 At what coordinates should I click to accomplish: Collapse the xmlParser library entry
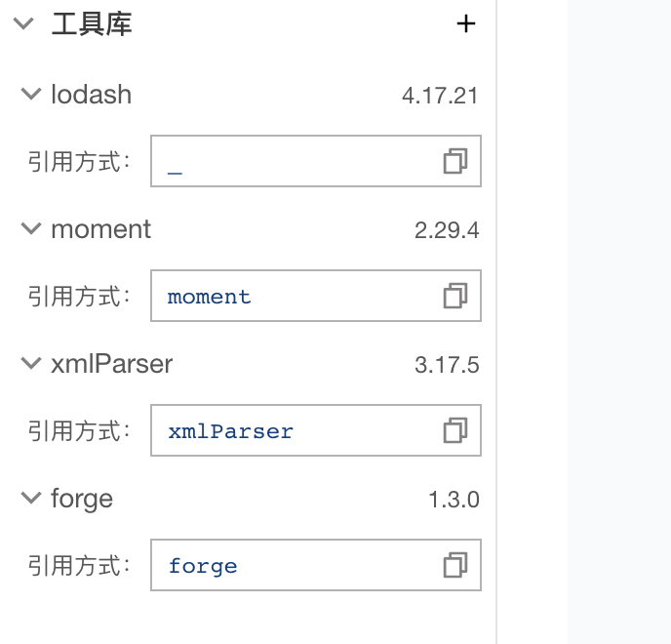[31, 363]
